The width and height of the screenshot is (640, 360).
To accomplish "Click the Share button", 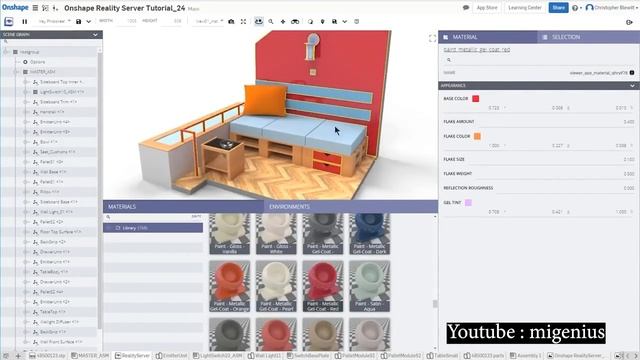I will click(x=558, y=8).
